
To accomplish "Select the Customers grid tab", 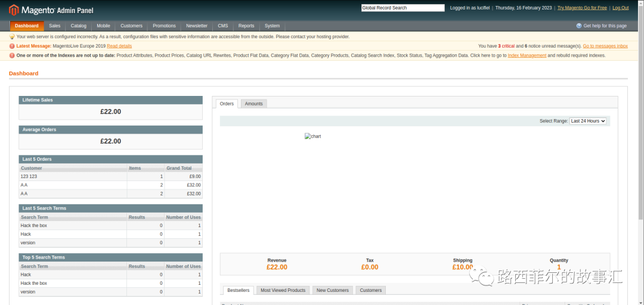I will [371, 290].
